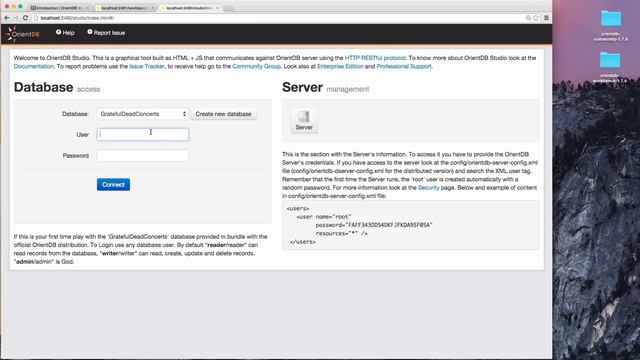Viewport: 640px width, 360px height.
Task: Click the 'Server' heading text
Action: click(302, 87)
